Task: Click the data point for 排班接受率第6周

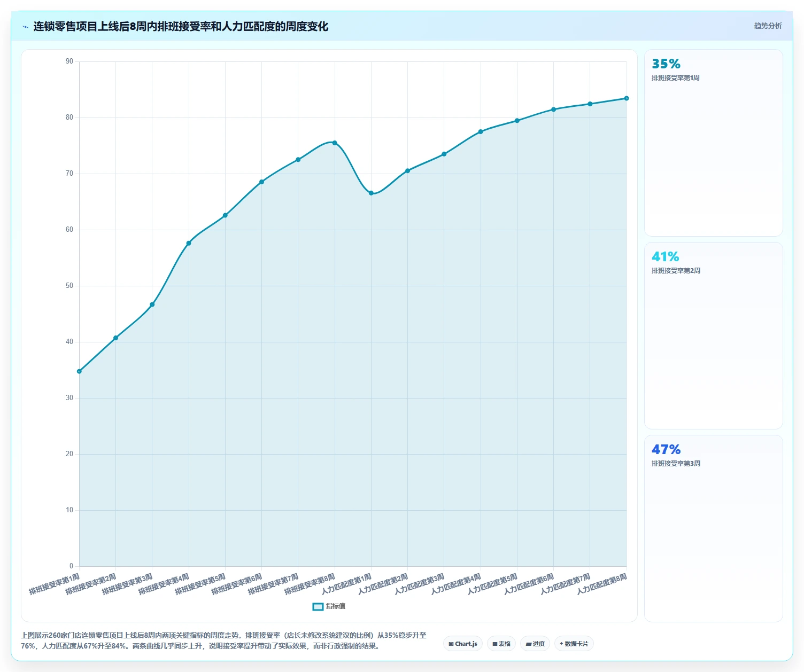Action: (x=261, y=182)
